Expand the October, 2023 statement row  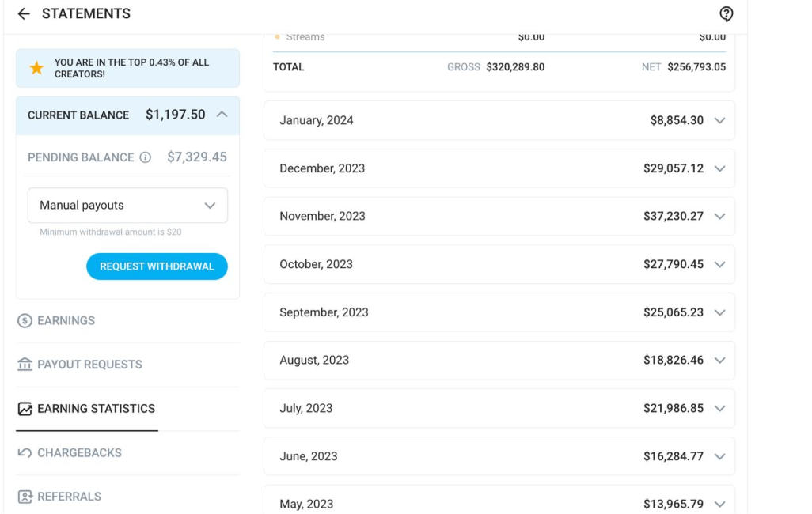(x=499, y=264)
